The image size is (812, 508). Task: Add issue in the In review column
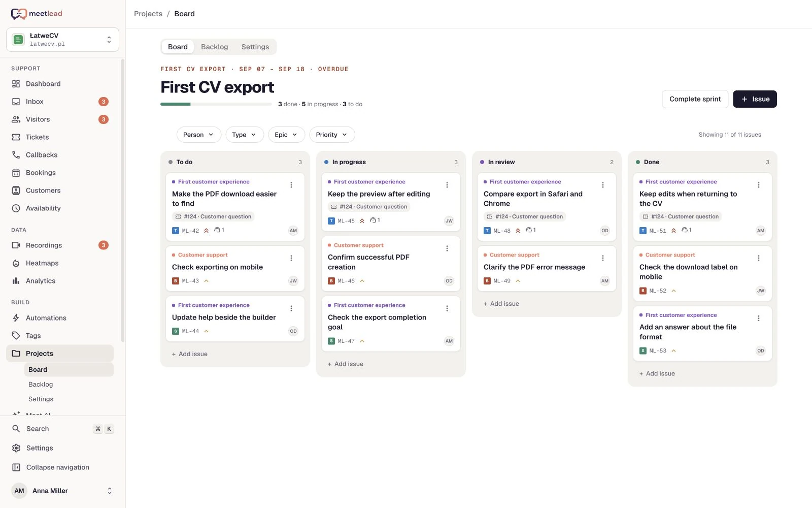501,304
